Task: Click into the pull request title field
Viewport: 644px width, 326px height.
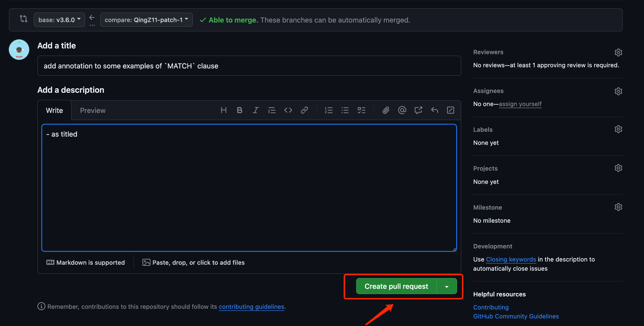Action: point(249,66)
